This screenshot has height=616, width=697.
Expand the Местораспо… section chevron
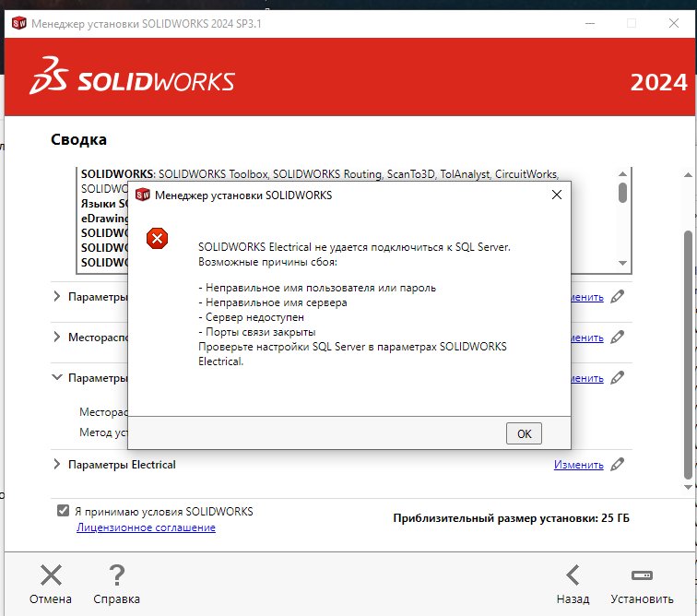click(57, 338)
